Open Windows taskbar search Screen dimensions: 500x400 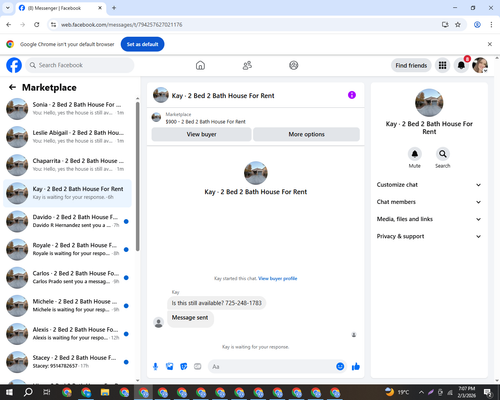[x=28, y=392]
